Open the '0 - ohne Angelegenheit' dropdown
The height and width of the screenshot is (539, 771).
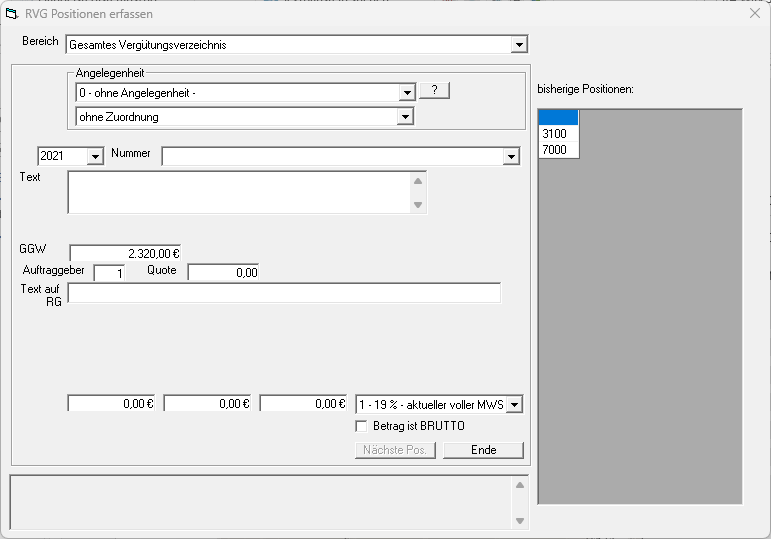click(407, 92)
